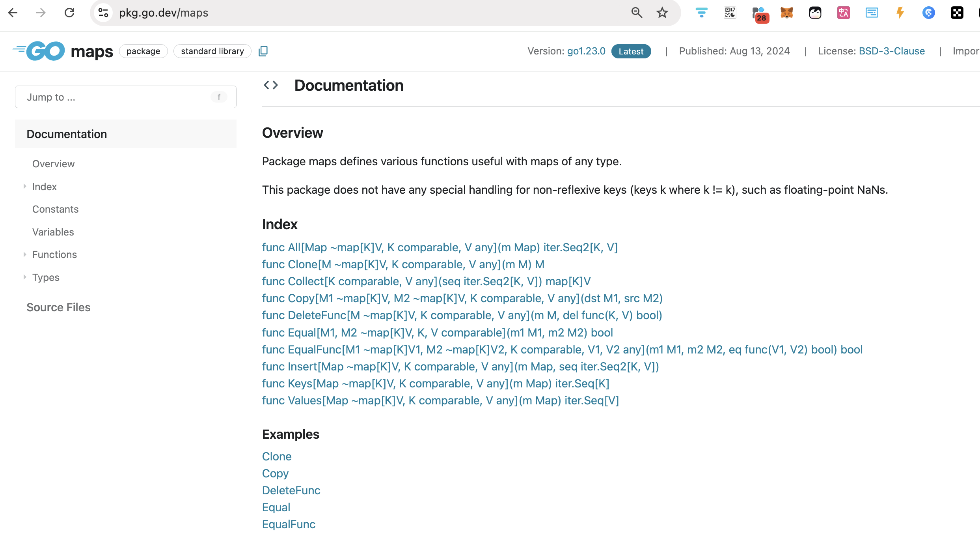980x546 pixels.
Task: Click the site info icon
Action: tap(103, 13)
